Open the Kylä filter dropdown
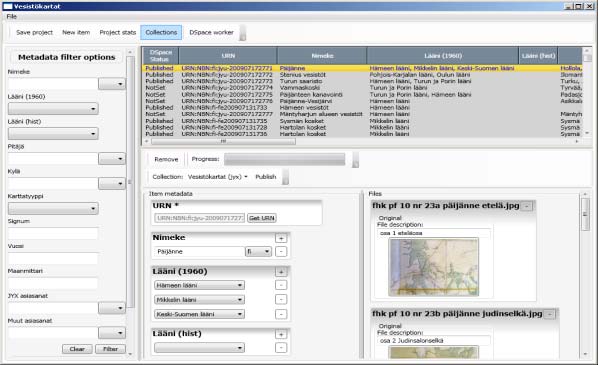The width and height of the screenshot is (598, 365). point(112,183)
